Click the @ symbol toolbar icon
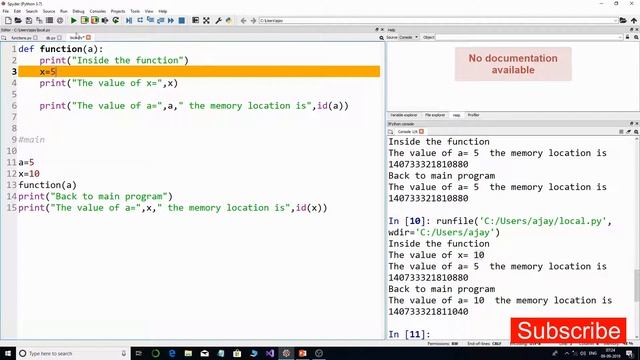This screenshot has width=640, height=360. [x=60, y=20]
